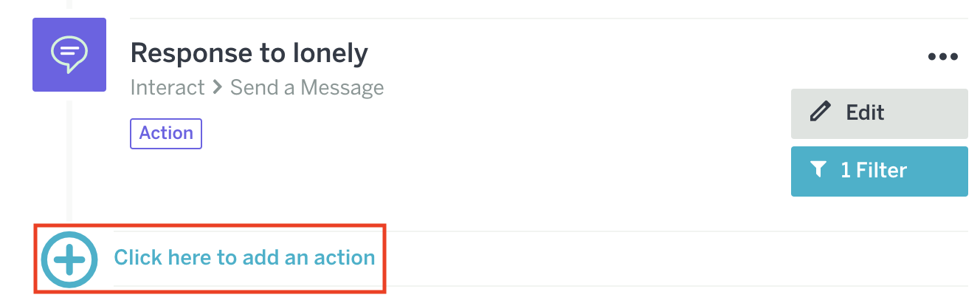Image resolution: width=980 pixels, height=306 pixels.
Task: Click the blank area below the Action tag
Action: tap(295, 188)
